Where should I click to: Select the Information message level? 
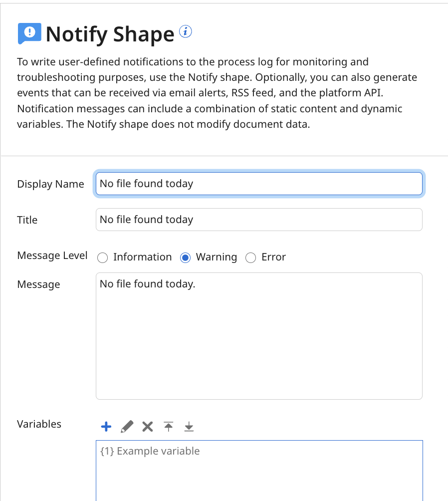[103, 257]
